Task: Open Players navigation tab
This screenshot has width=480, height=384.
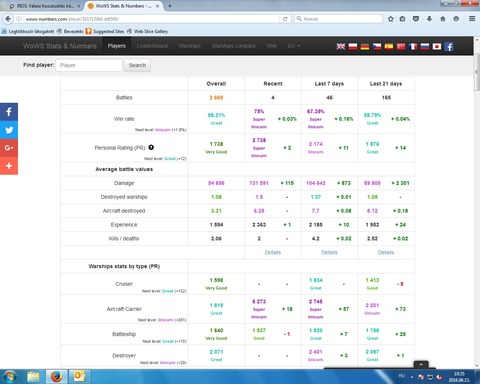Action: (x=117, y=46)
